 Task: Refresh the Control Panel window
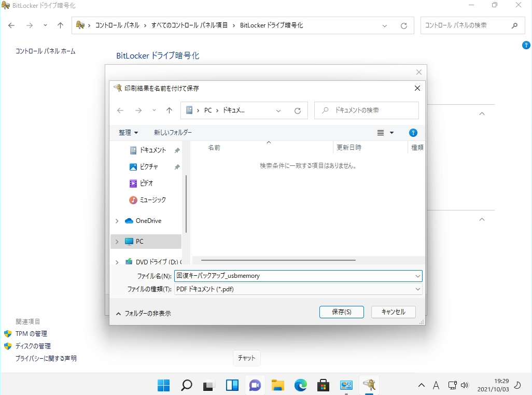[x=404, y=26]
